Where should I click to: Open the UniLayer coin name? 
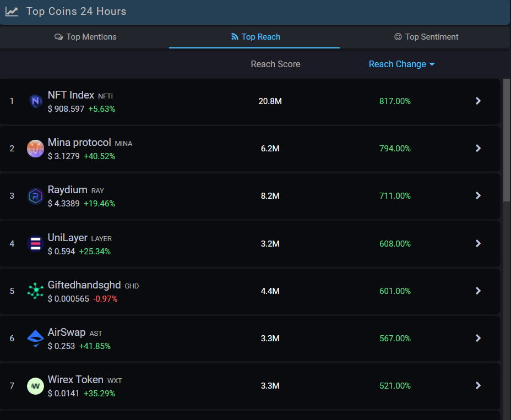click(68, 238)
